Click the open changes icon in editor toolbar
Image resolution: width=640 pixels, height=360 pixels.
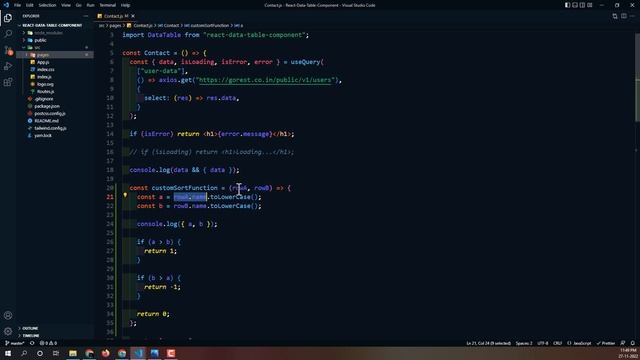click(615, 16)
